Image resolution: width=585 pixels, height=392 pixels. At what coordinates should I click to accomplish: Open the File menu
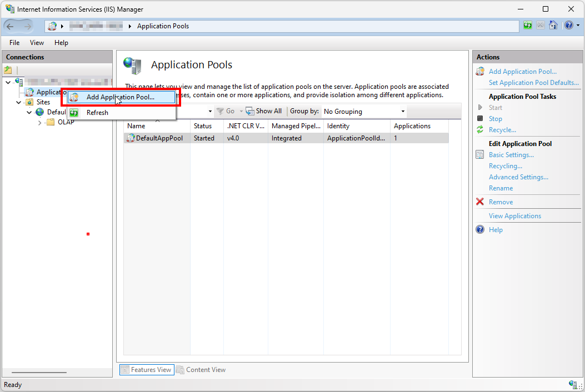14,43
